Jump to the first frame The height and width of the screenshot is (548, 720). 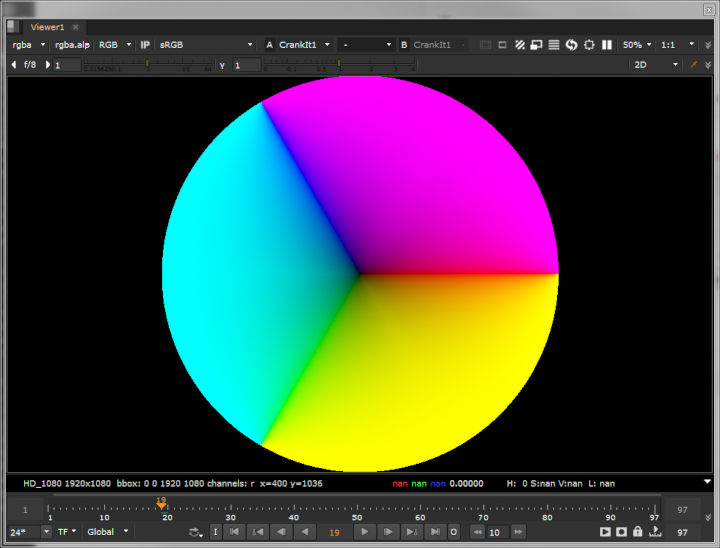click(x=235, y=532)
